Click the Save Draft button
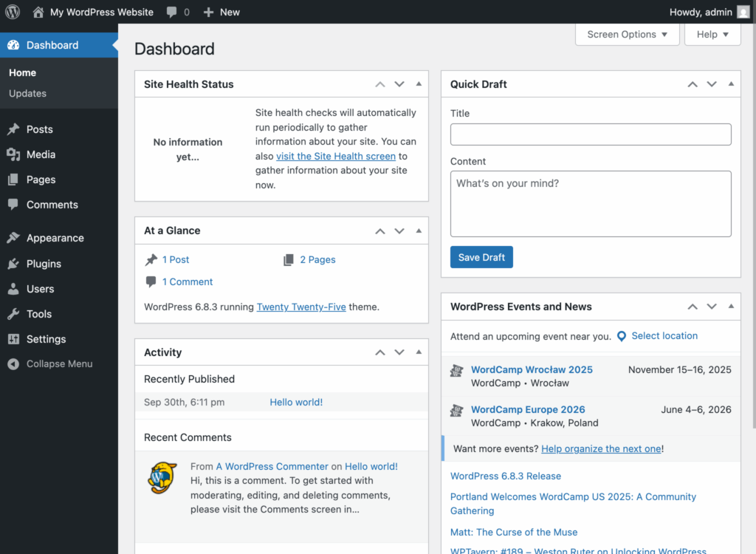Image resolution: width=756 pixels, height=554 pixels. point(481,257)
